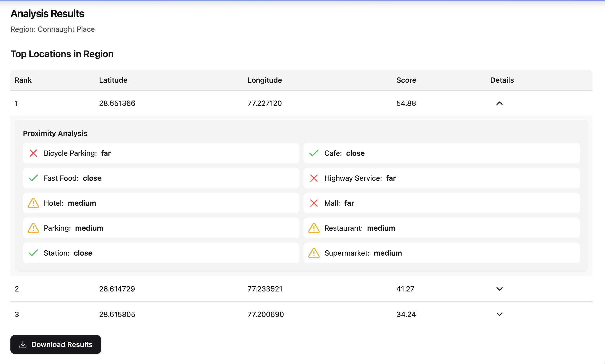The height and width of the screenshot is (364, 605).
Task: Select score value 34.24
Action: point(406,314)
